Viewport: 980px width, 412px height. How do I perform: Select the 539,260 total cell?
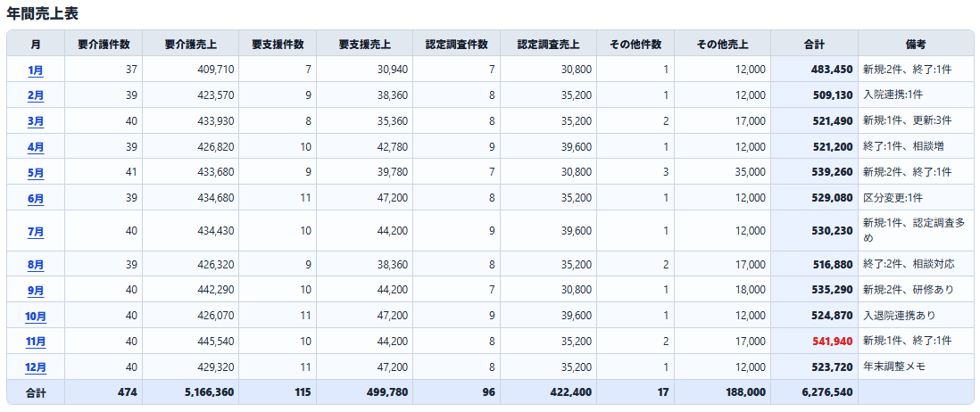coord(814,171)
